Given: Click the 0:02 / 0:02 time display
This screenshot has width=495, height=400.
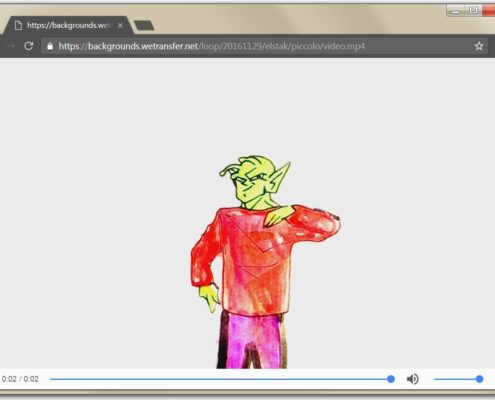Looking at the screenshot, I should point(20,379).
